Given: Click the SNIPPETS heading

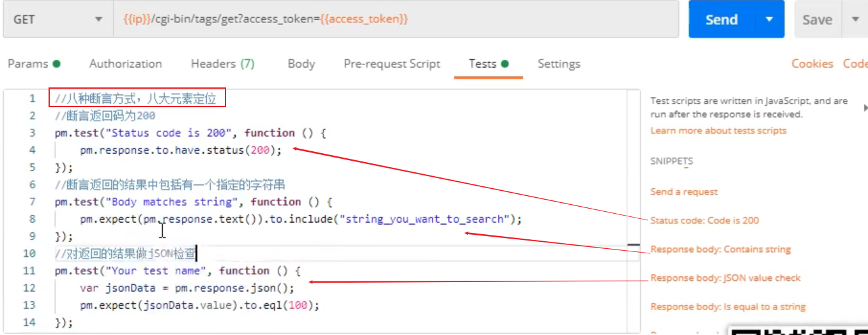Looking at the screenshot, I should [671, 161].
